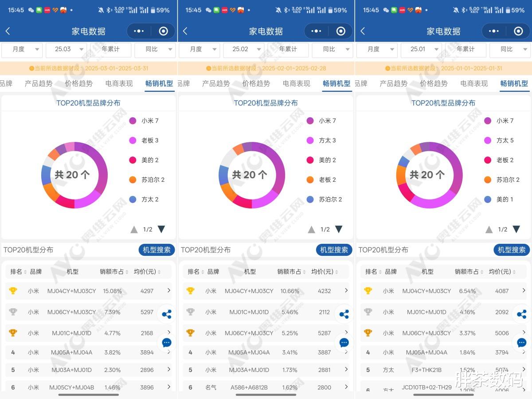Tap gold trophy icon in the 10.66% row
Image resolution: width=532 pixels, height=399 pixels.
(190, 291)
